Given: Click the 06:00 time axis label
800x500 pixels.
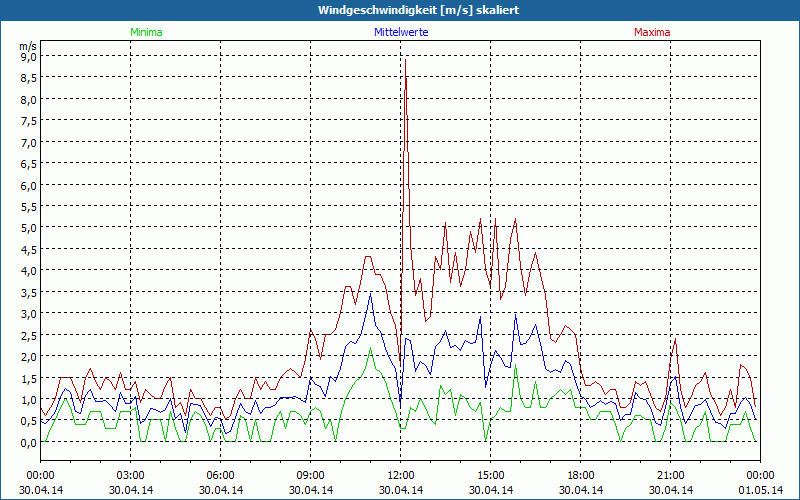Looking at the screenshot, I should 220,476.
